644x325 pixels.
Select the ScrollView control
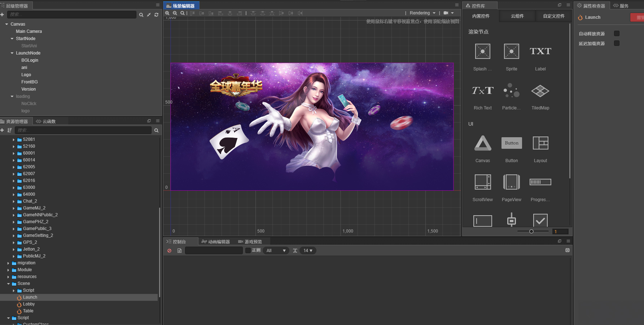[483, 182]
